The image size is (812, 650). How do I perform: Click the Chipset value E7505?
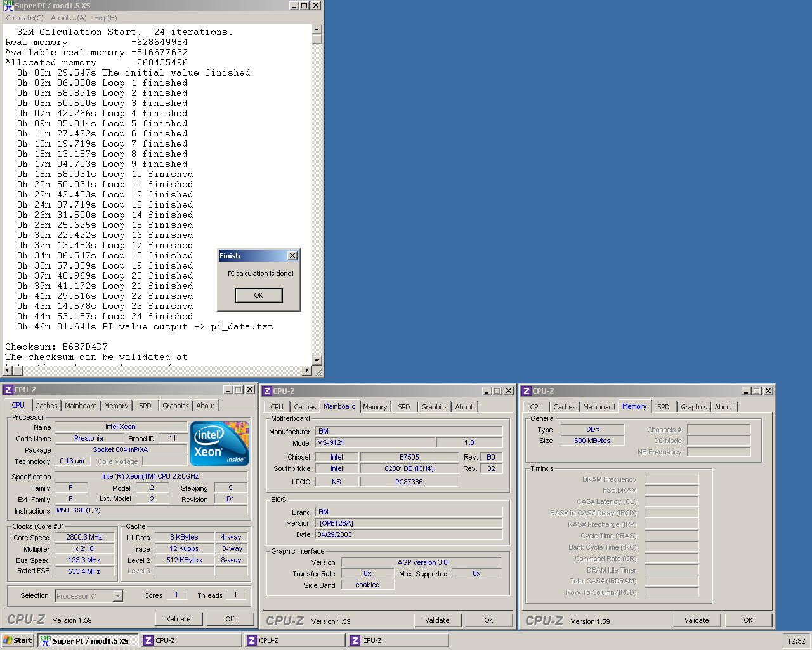[409, 457]
